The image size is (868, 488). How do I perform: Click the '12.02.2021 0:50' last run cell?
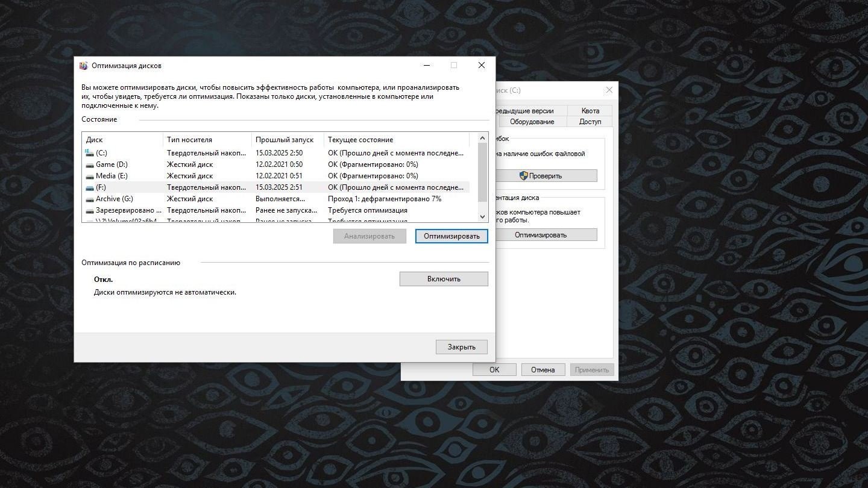pyautogui.click(x=279, y=164)
